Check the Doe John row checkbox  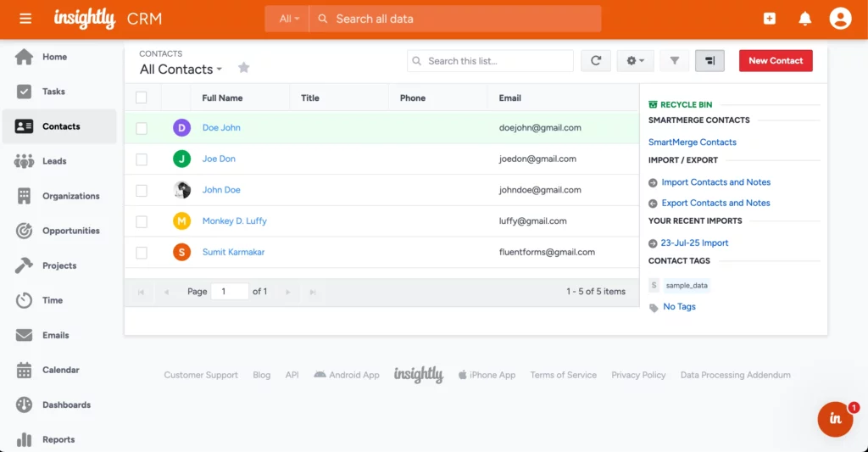(x=142, y=129)
